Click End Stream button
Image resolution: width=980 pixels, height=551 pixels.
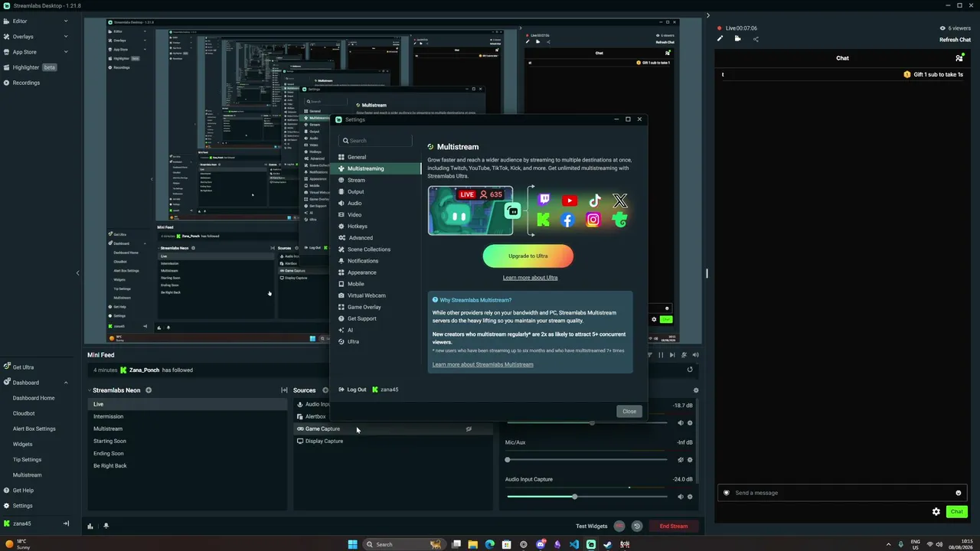[x=674, y=527]
